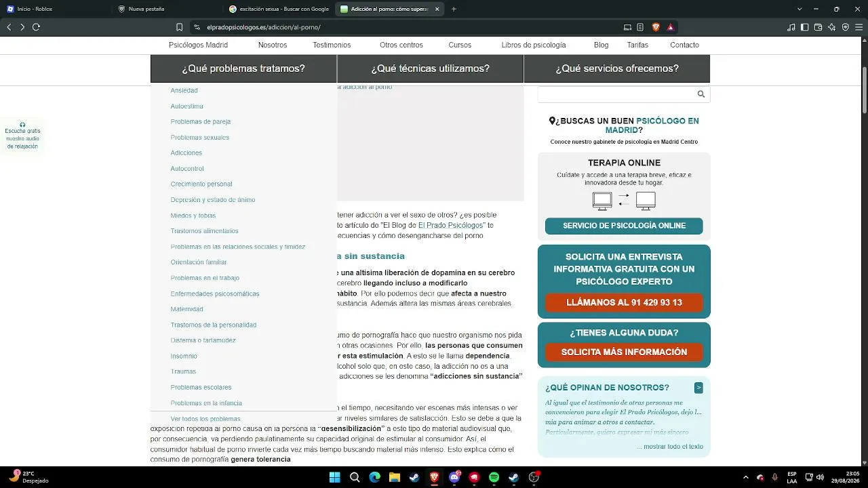Open Nosotros menu item
This screenshot has height=488, width=868.
(x=273, y=45)
